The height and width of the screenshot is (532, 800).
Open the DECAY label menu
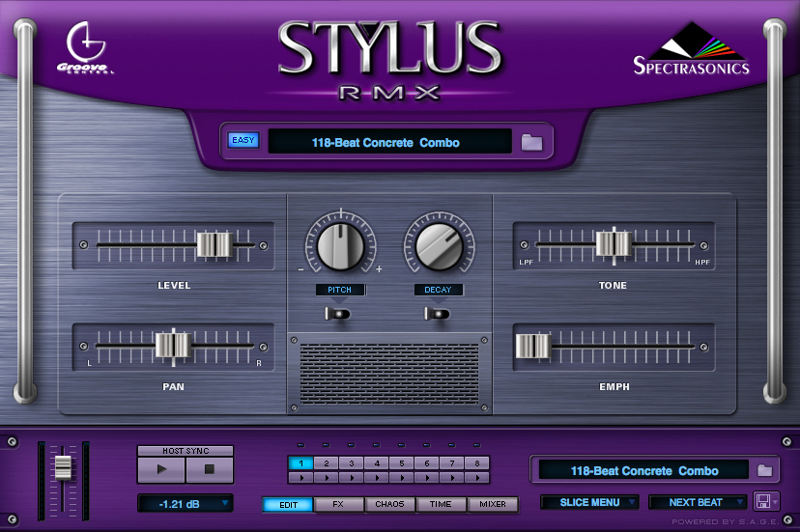point(439,290)
